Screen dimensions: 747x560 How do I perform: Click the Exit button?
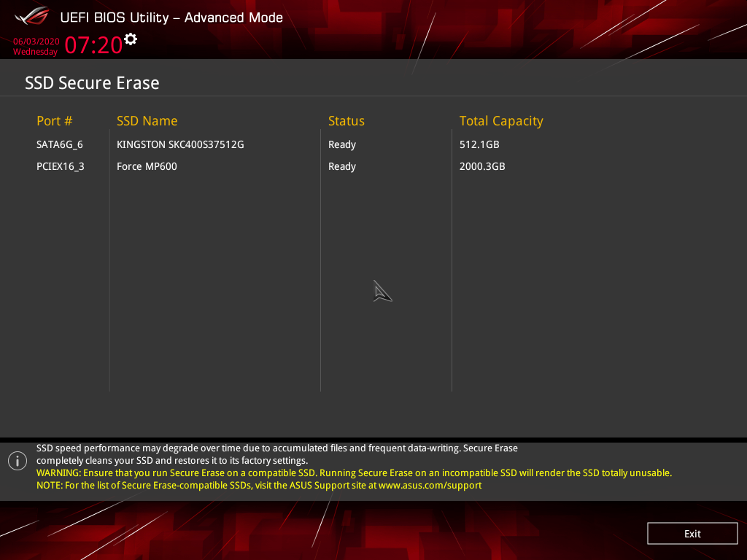[x=692, y=533]
